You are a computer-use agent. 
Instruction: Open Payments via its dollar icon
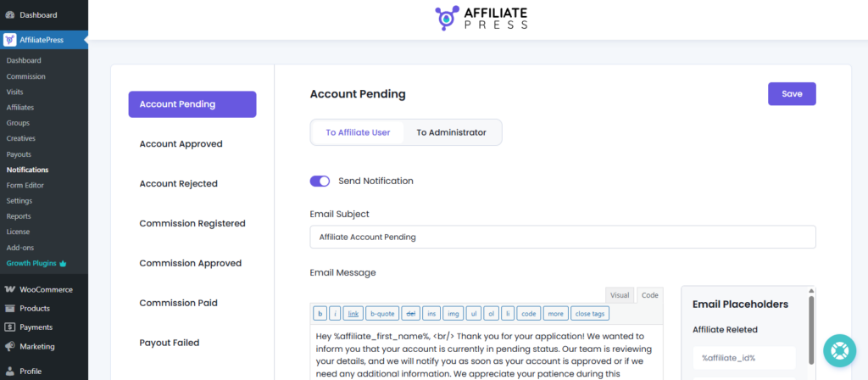click(x=10, y=327)
